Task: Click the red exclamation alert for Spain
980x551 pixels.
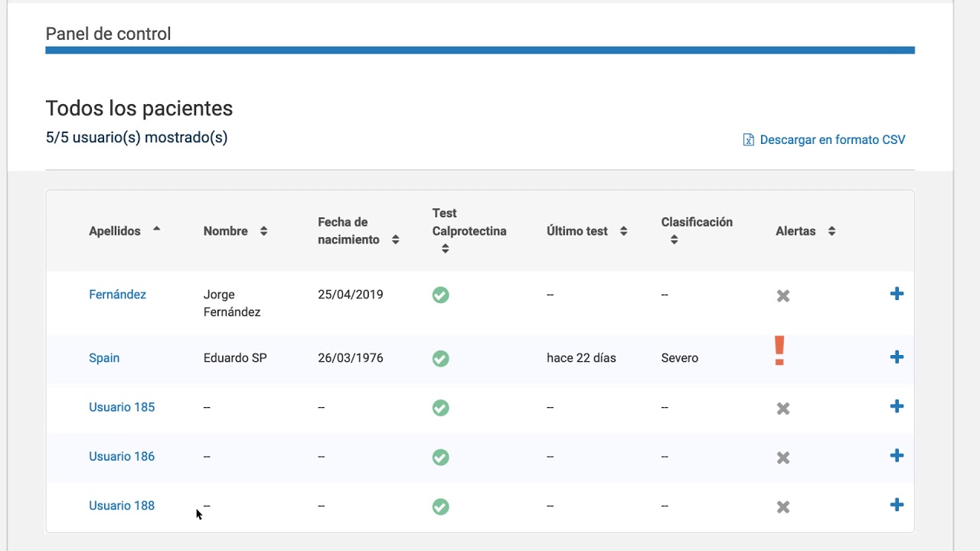Action: pyautogui.click(x=779, y=351)
